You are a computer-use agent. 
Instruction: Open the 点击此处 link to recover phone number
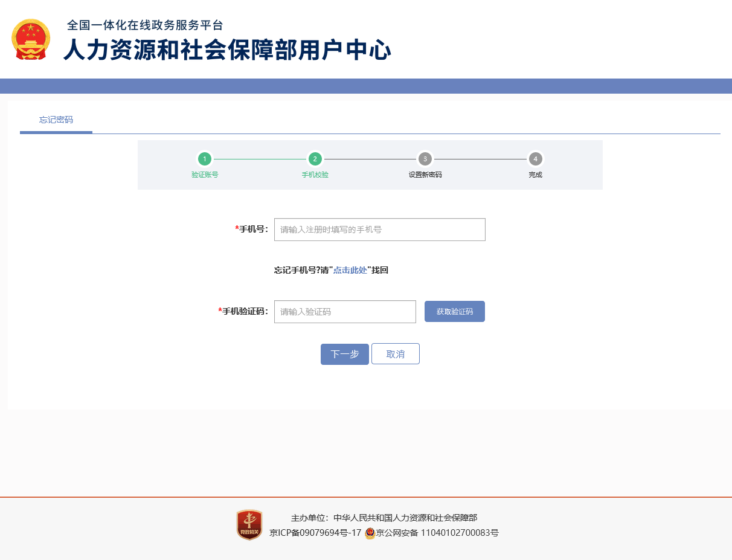pyautogui.click(x=350, y=270)
